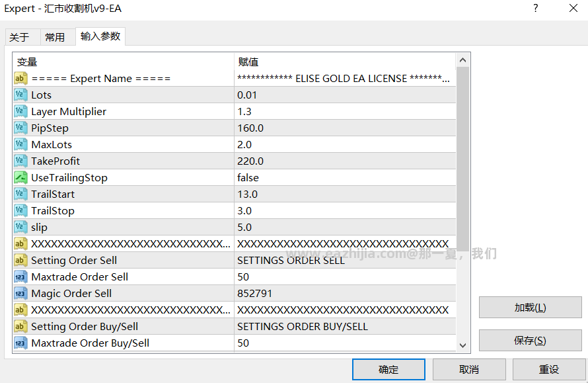
Task: Select the slip value 5.0
Action: tap(244, 227)
